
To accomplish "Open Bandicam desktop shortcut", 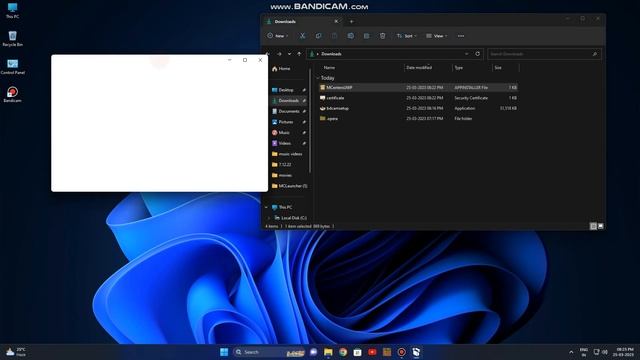I will tap(13, 95).
